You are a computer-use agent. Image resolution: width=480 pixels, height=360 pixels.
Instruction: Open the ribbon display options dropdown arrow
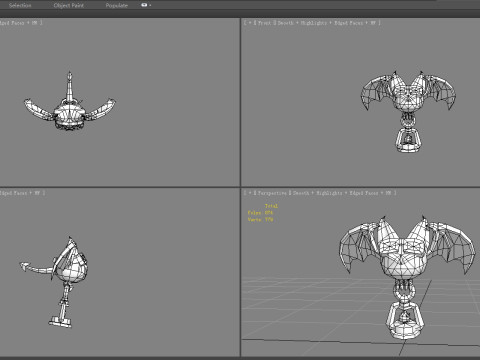pyautogui.click(x=150, y=5)
